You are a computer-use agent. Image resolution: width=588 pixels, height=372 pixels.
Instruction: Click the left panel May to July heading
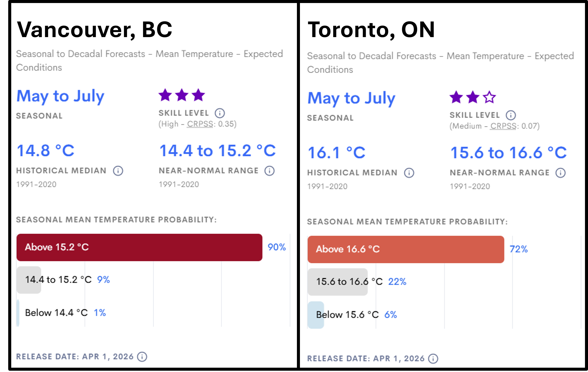[60, 96]
